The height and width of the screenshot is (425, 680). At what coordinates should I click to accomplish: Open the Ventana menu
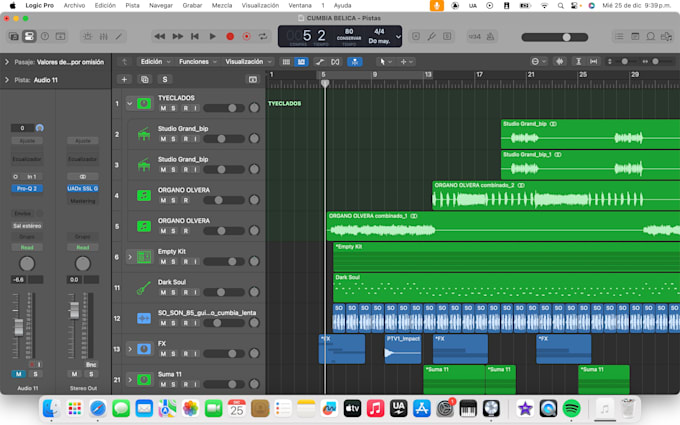click(x=300, y=6)
